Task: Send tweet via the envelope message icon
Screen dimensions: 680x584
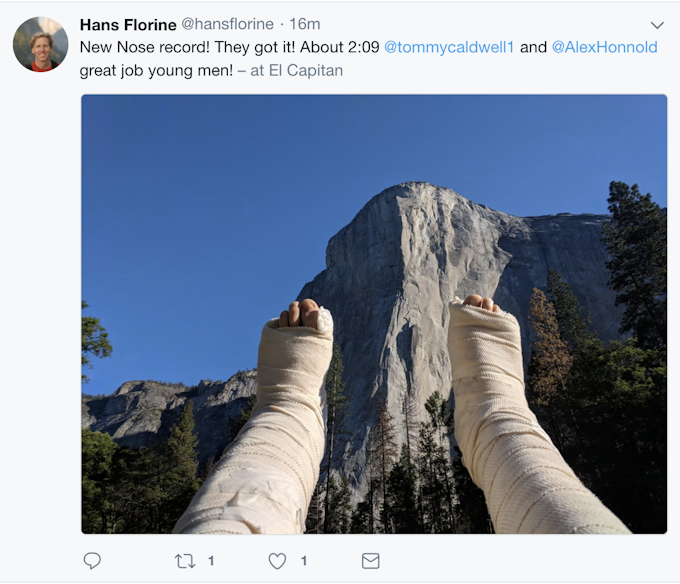Action: pos(370,561)
